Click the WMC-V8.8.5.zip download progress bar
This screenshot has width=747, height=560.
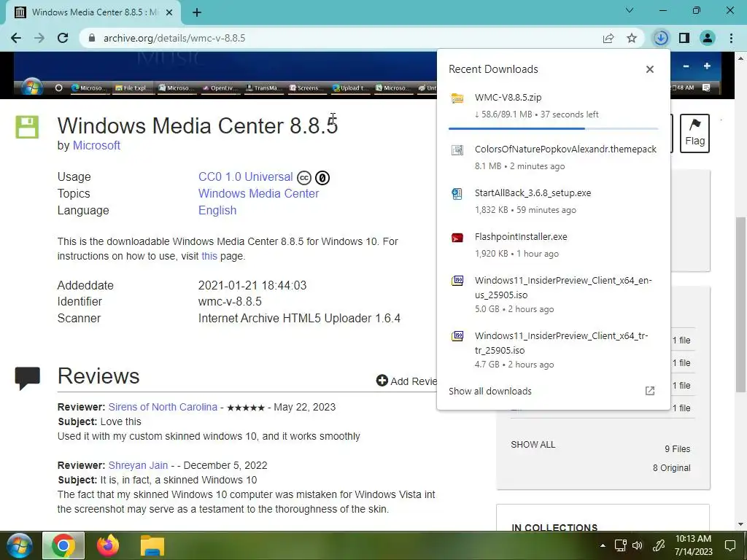coord(553,128)
